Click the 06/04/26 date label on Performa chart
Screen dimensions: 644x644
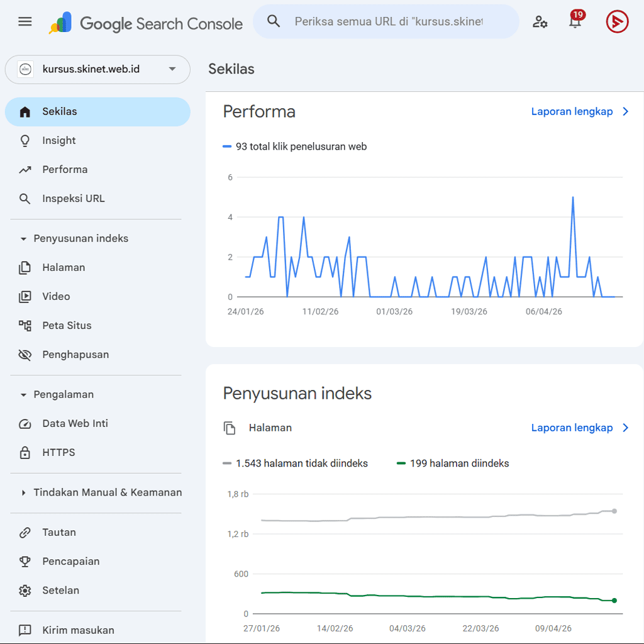(544, 312)
